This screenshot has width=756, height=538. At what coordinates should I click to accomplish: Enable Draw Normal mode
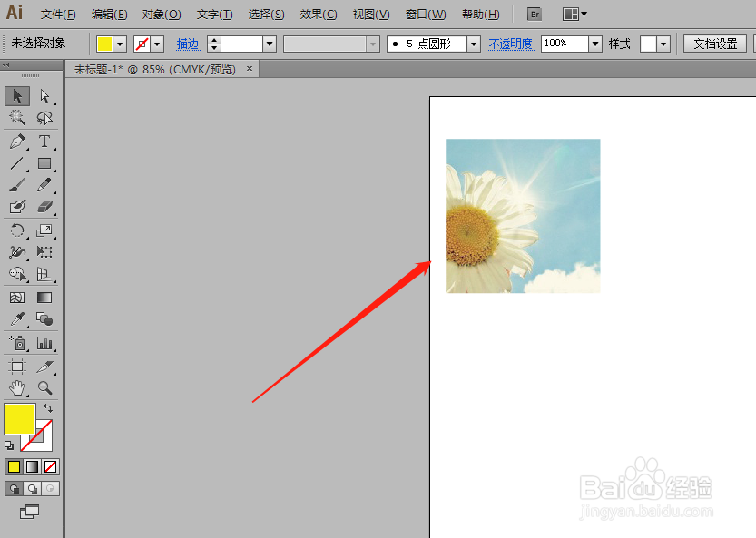15,489
